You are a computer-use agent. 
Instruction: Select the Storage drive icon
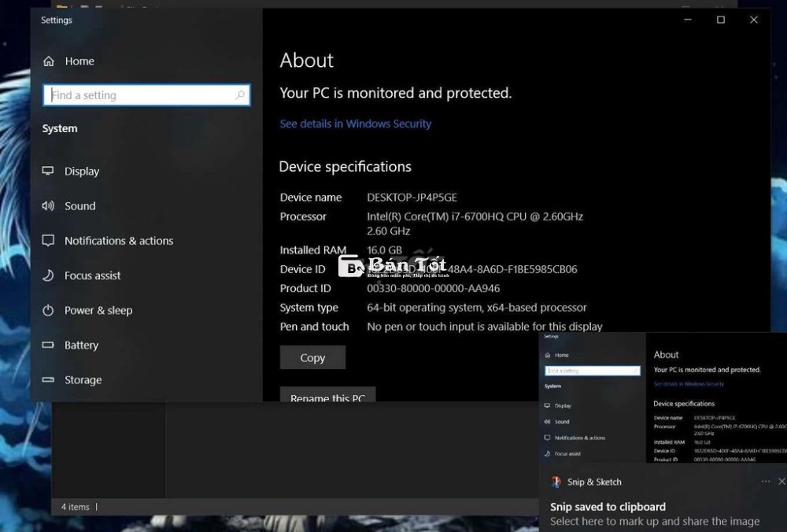(x=48, y=380)
